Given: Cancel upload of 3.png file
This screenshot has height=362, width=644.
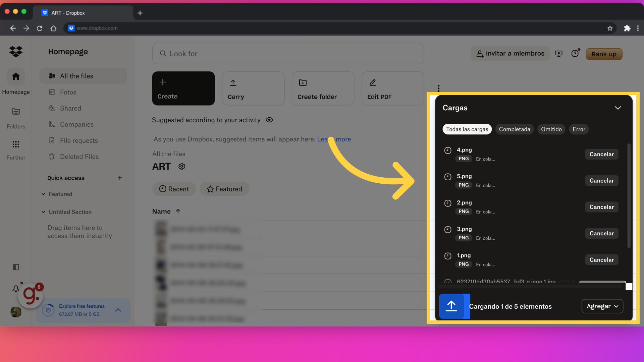Looking at the screenshot, I should pyautogui.click(x=601, y=233).
